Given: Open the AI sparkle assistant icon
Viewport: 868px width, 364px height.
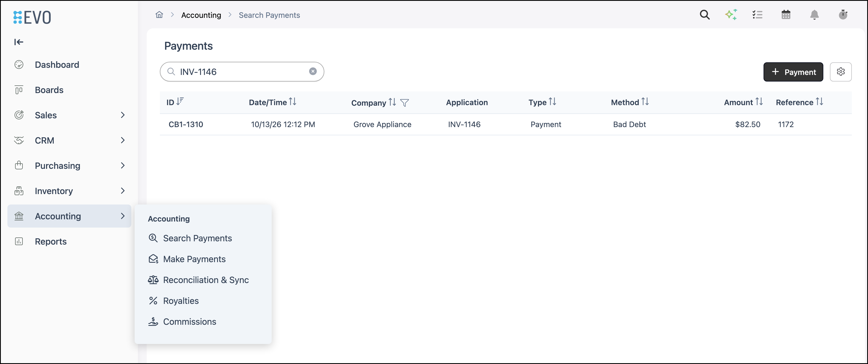Looking at the screenshot, I should (731, 15).
